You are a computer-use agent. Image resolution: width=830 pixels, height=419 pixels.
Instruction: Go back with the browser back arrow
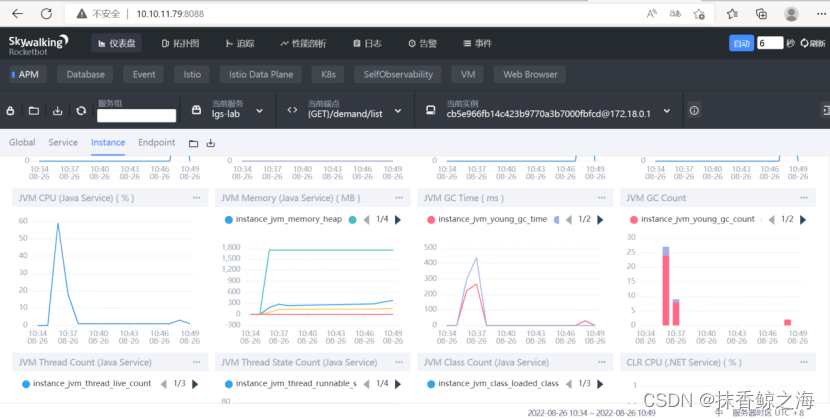[17, 14]
